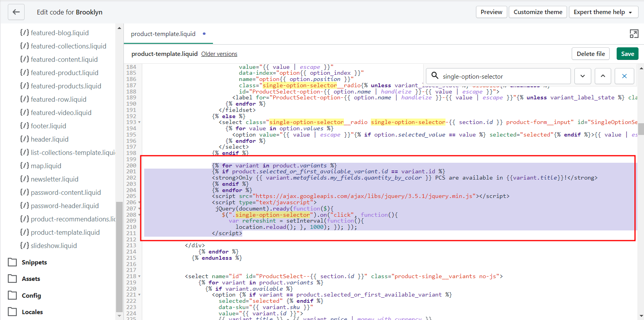Toggle fullscreen editor expand icon
This screenshot has width=644, height=320.
[x=634, y=34]
